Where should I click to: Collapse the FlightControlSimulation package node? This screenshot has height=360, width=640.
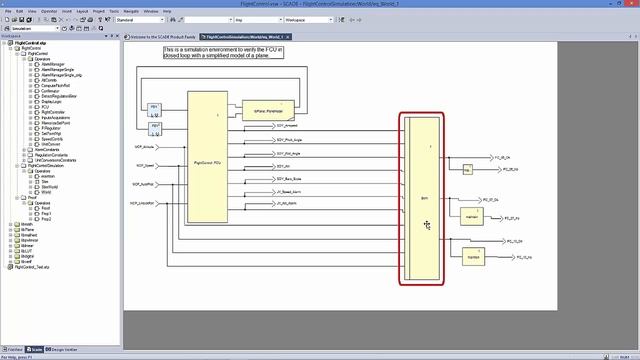(x=17, y=166)
